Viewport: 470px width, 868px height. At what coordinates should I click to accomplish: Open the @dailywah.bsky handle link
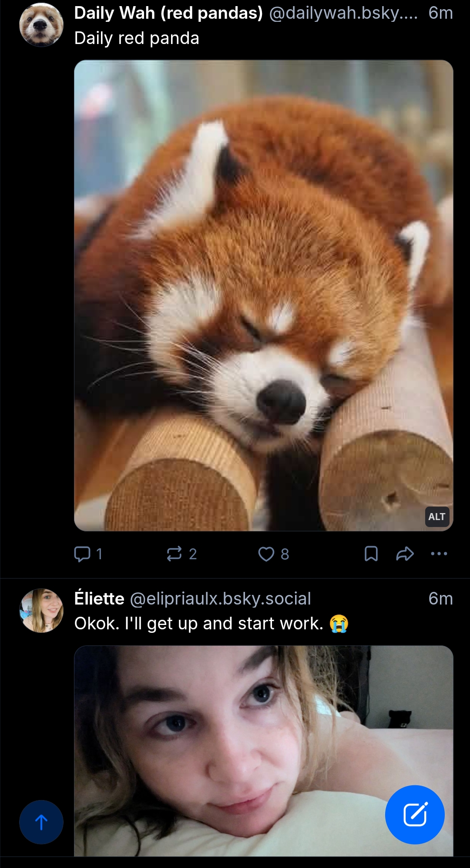(x=343, y=13)
